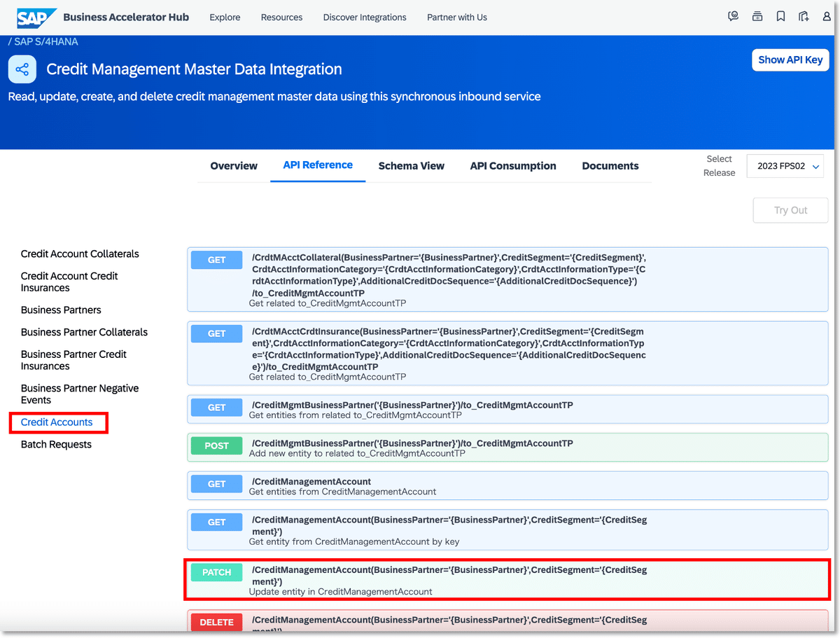Select Business Partner Collaterals
The image size is (840, 638).
point(84,332)
